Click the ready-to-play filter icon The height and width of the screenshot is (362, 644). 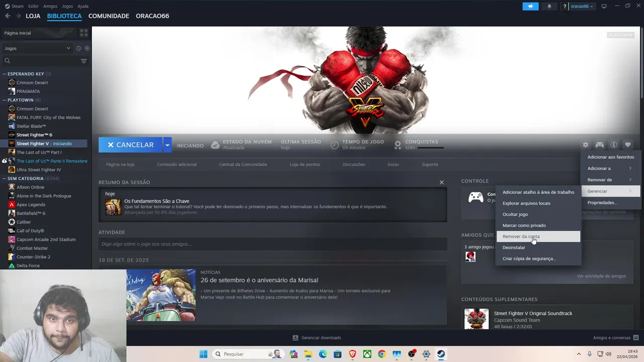point(87,48)
